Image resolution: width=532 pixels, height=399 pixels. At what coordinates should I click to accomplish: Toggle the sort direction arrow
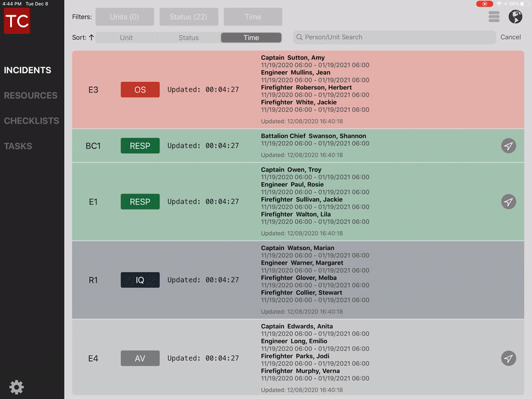(x=91, y=38)
